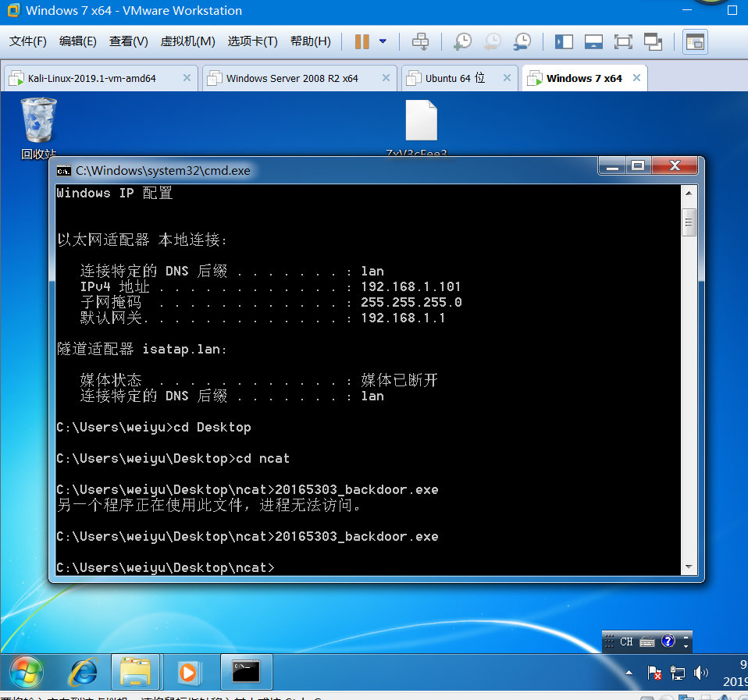
Task: Click the cmd scrollbar down arrow
Action: click(689, 567)
